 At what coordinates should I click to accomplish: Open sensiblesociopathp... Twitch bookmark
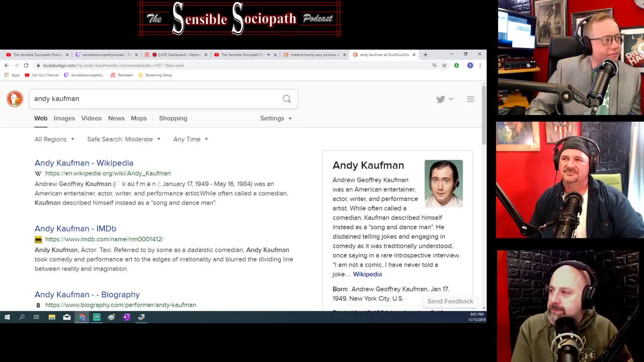coord(84,75)
